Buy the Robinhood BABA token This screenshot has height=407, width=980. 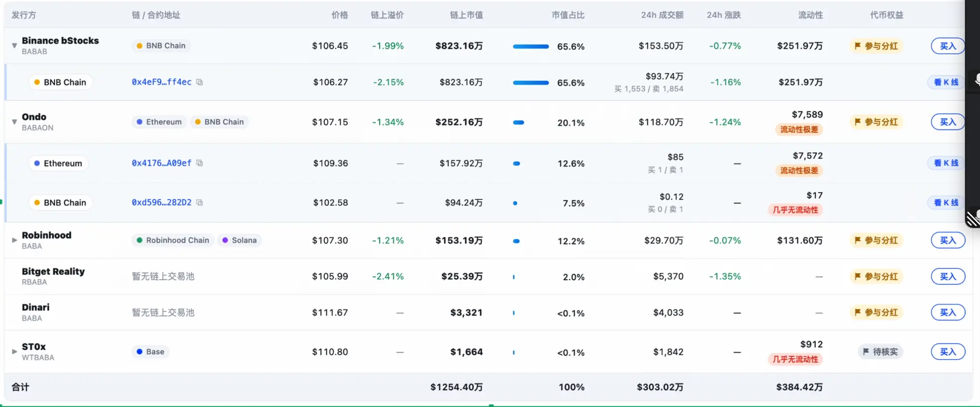[x=948, y=240]
